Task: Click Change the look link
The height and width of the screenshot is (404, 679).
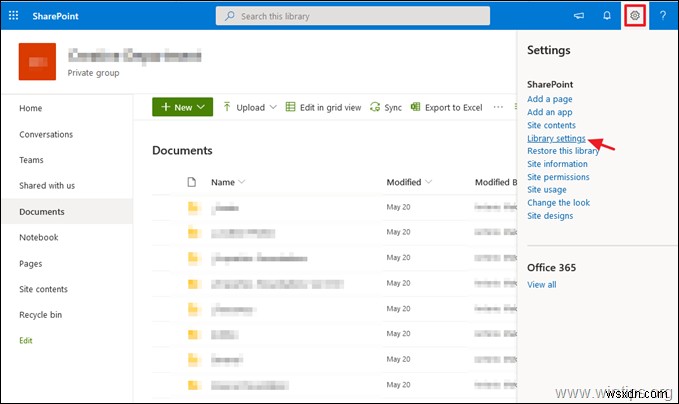Action: (x=558, y=203)
